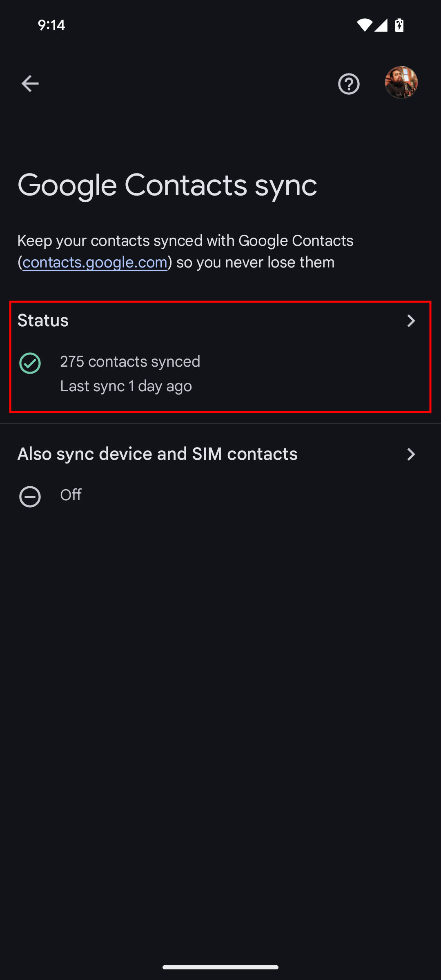Tap the synced status checkmark to toggle sync

click(x=30, y=362)
